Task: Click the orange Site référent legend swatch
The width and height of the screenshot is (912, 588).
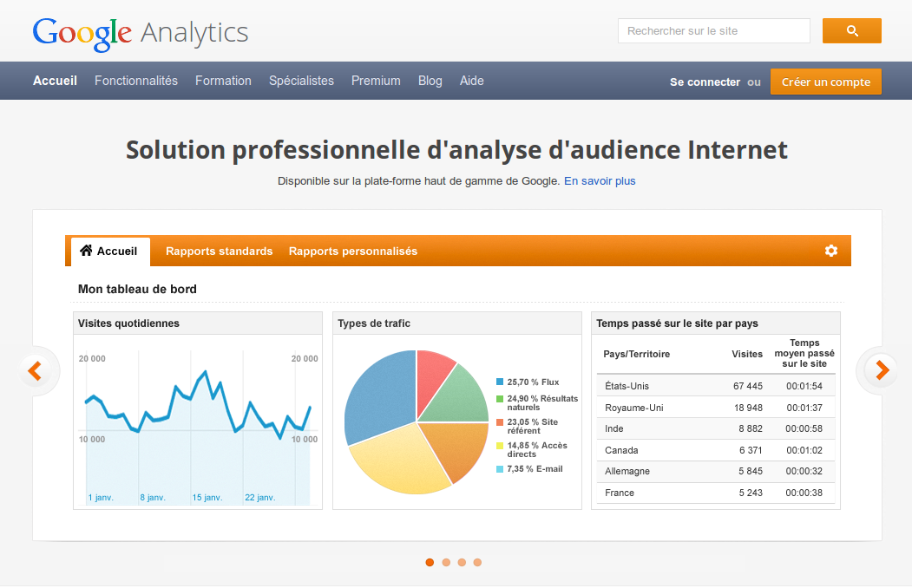Action: 500,422
